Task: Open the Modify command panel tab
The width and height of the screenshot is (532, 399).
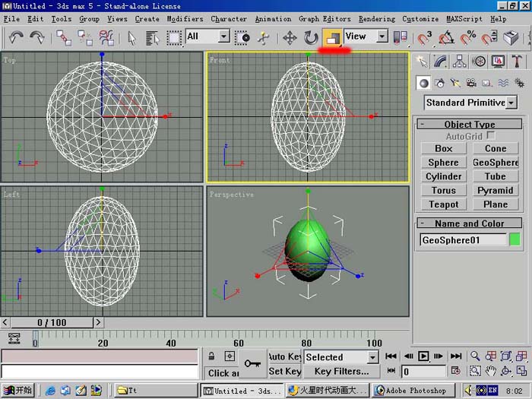Action: [440, 62]
